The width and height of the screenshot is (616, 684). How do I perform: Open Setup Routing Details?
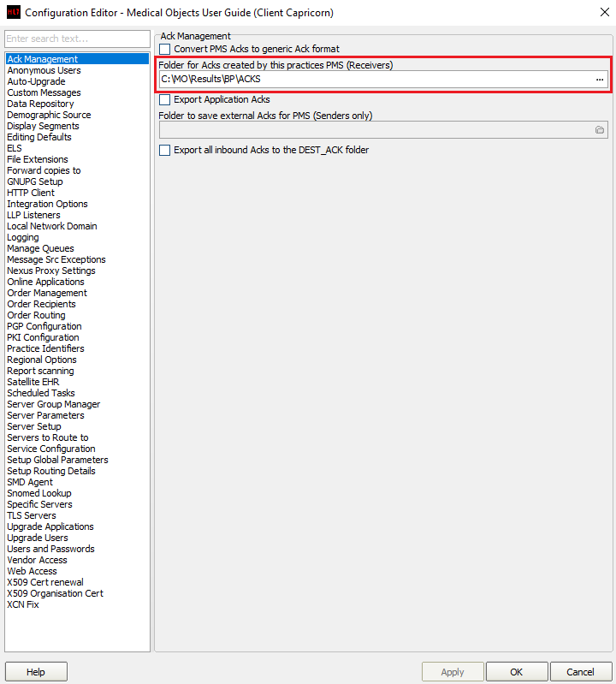(51, 471)
